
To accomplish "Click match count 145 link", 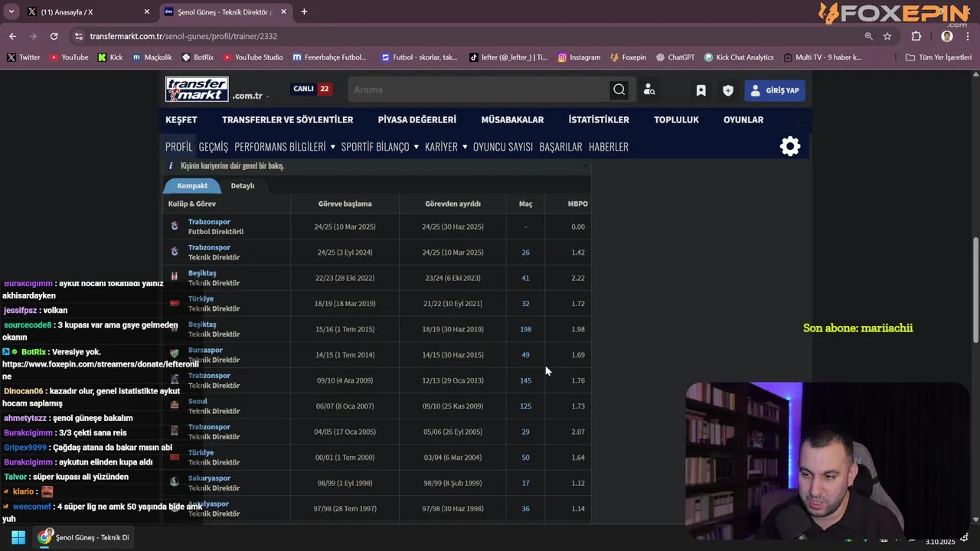I will tap(525, 380).
